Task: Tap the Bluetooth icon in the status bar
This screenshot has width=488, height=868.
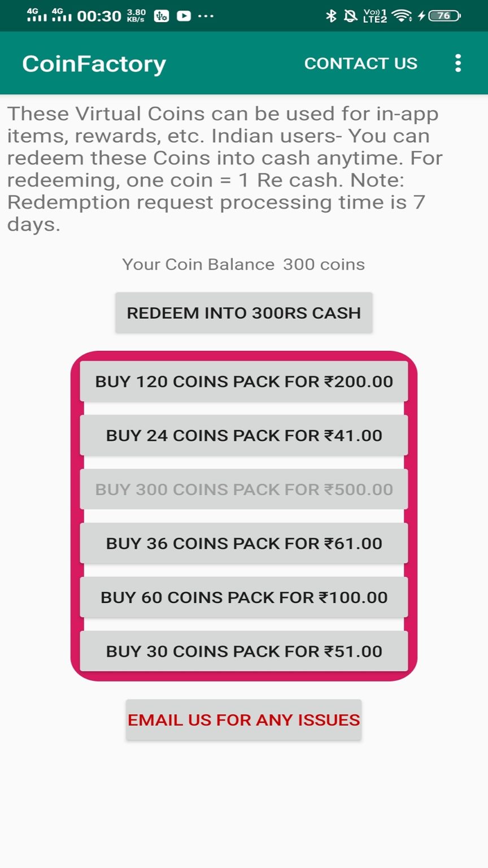Action: click(332, 15)
